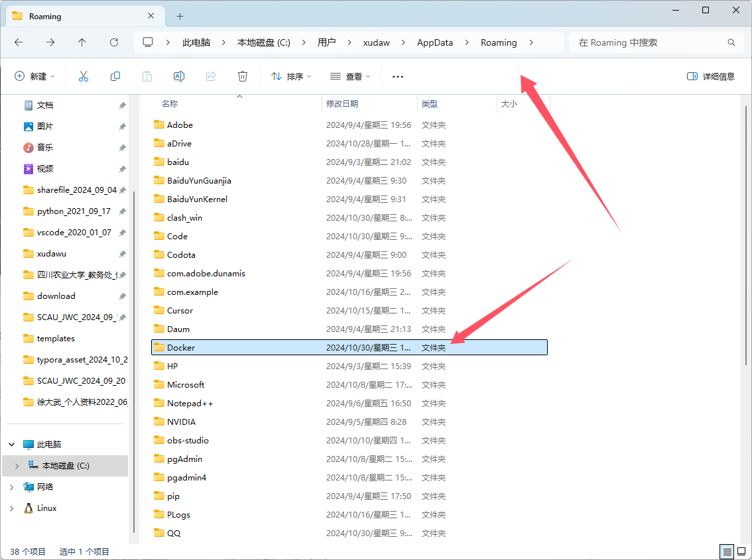Sort by 名称 column header
The width and height of the screenshot is (752, 560).
click(x=170, y=103)
